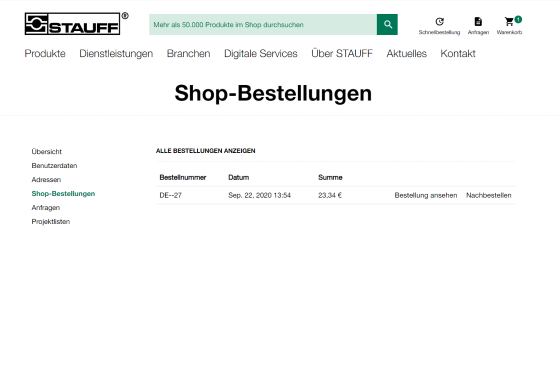Select Shop-Bestellungen in the sidebar
The height and width of the screenshot is (373, 560).
point(63,194)
